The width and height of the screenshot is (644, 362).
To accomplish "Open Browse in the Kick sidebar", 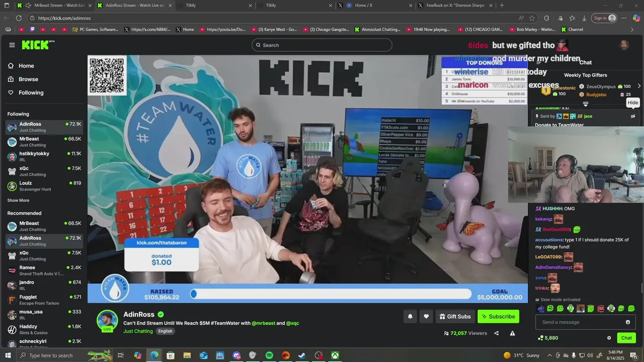I will click(x=23, y=79).
